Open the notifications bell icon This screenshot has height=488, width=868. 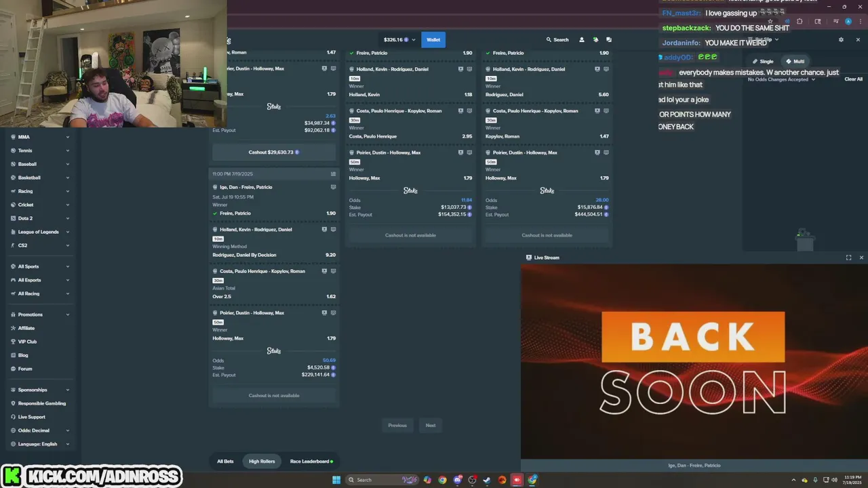[x=595, y=40]
